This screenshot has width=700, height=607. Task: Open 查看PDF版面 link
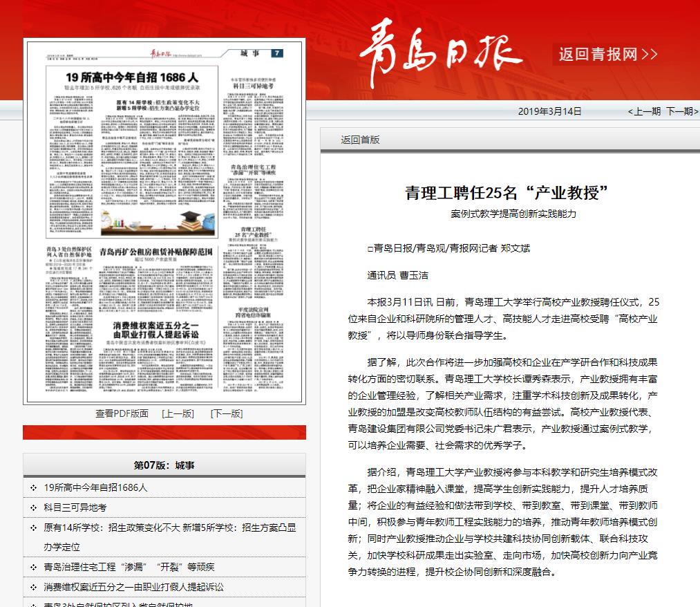[x=122, y=413]
